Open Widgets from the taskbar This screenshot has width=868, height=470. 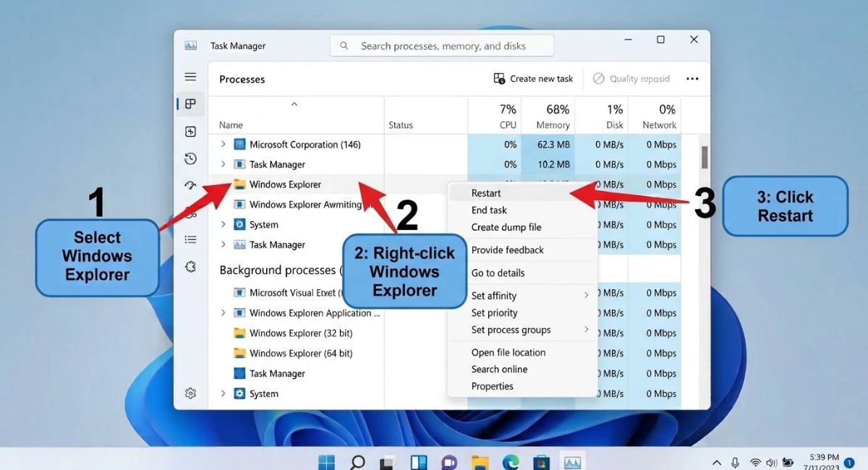[419, 461]
